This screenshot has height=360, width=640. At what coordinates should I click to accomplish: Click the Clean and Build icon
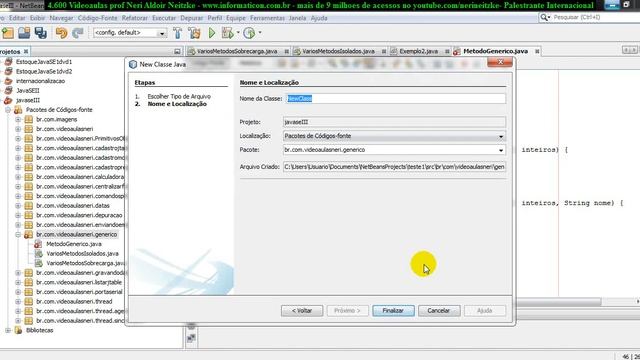[194, 33]
